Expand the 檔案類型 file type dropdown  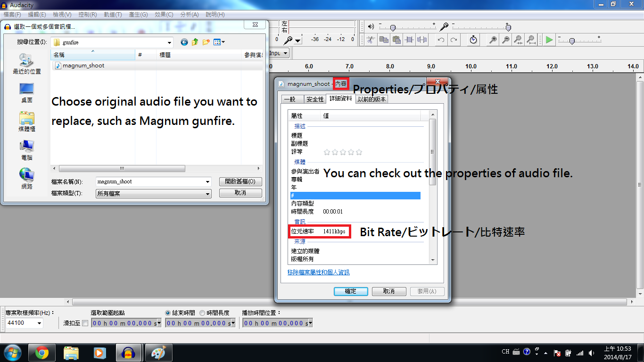click(x=207, y=194)
